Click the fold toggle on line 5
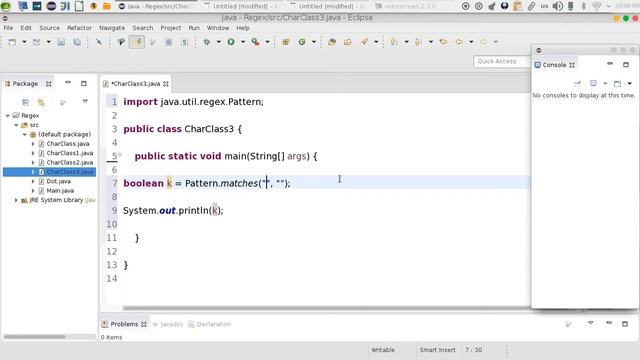640x360 pixels. point(120,154)
